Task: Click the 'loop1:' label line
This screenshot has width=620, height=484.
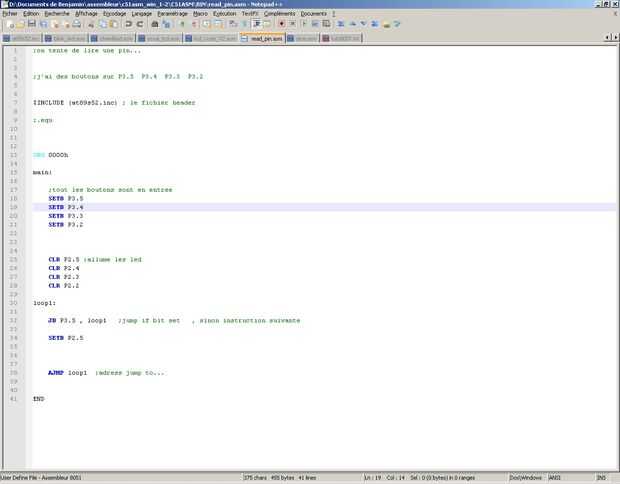Action: tap(44, 303)
